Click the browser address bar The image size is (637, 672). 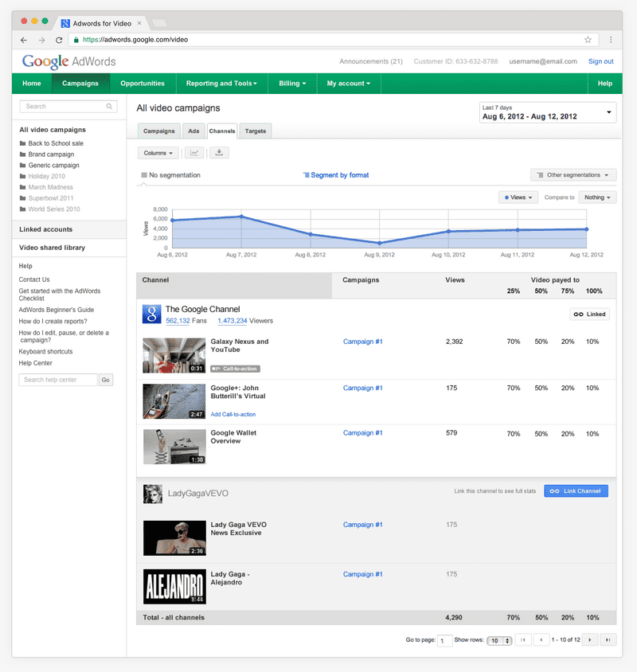tap(334, 40)
